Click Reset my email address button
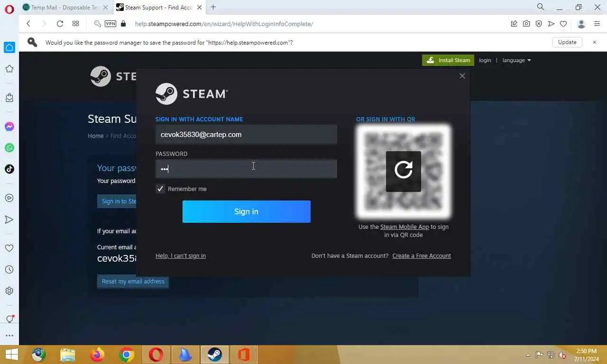The width and height of the screenshot is (607, 364). click(x=133, y=281)
